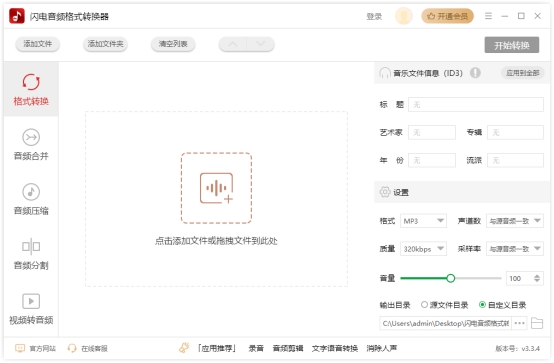Open output folder with the folder icon
This screenshot has width=554, height=363.
[537, 323]
